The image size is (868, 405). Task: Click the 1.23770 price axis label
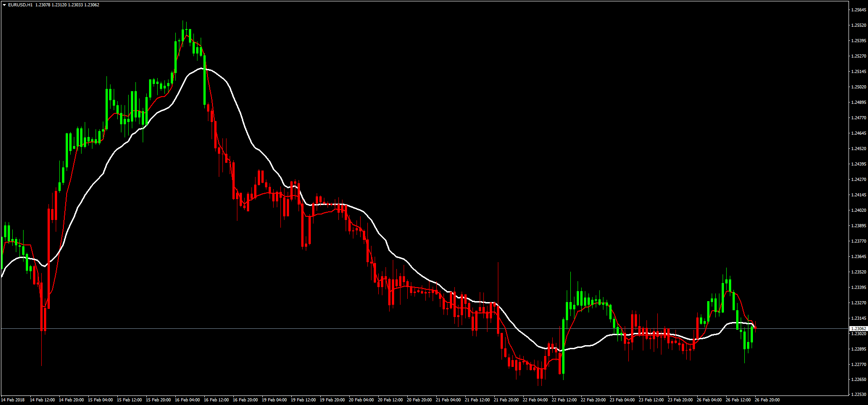click(x=859, y=241)
